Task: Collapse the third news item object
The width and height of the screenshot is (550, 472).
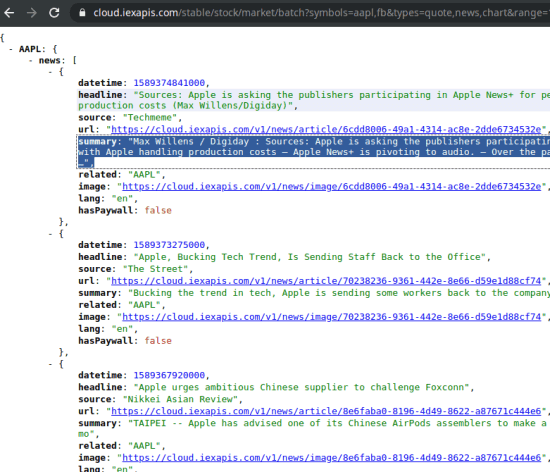Action: [x=51, y=364]
